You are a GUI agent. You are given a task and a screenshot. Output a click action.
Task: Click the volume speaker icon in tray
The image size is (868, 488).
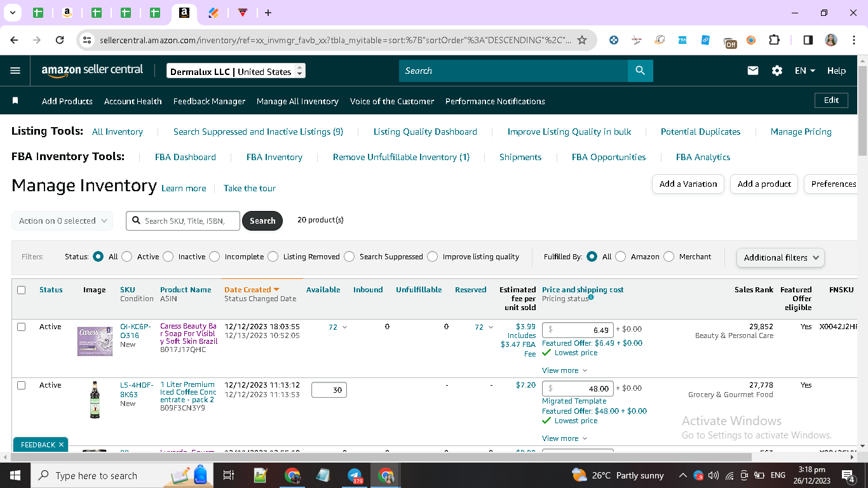point(714,475)
